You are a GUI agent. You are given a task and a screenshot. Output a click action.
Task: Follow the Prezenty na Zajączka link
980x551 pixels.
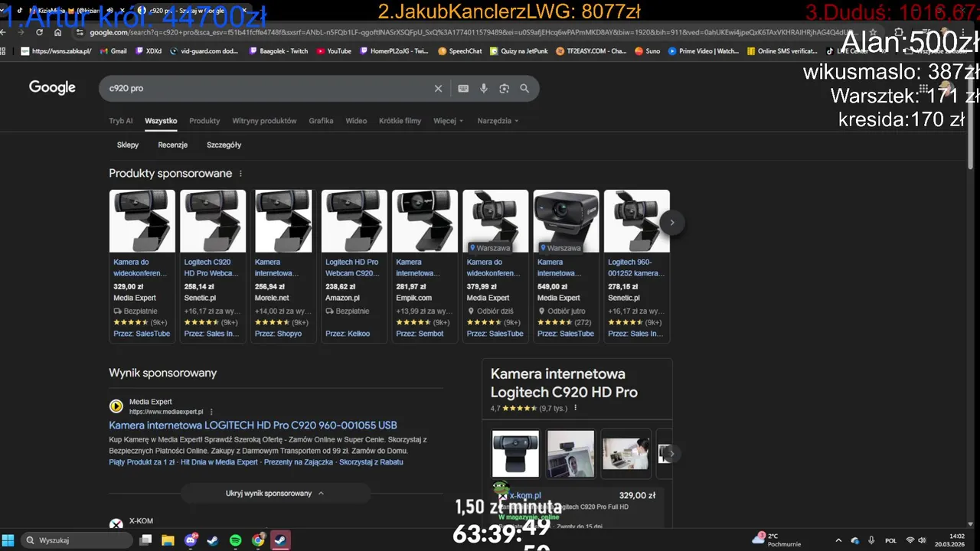click(299, 462)
